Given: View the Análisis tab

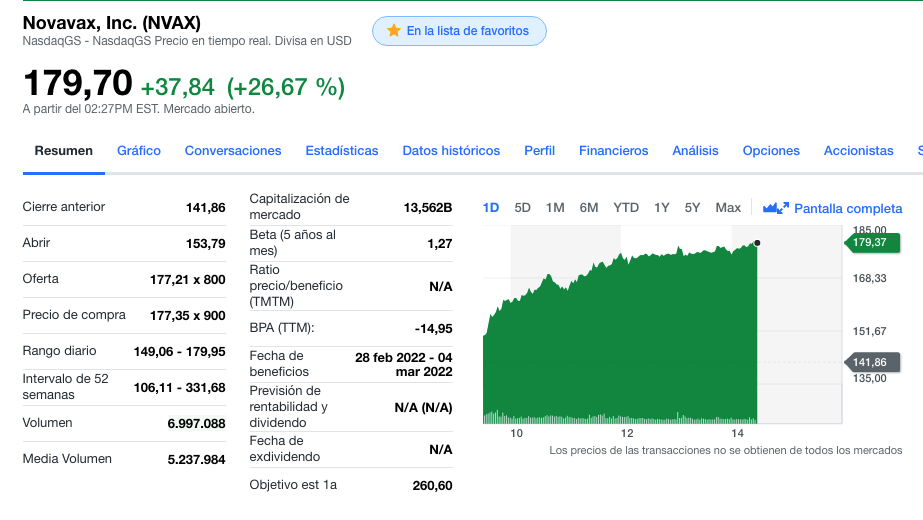Looking at the screenshot, I should (x=695, y=151).
